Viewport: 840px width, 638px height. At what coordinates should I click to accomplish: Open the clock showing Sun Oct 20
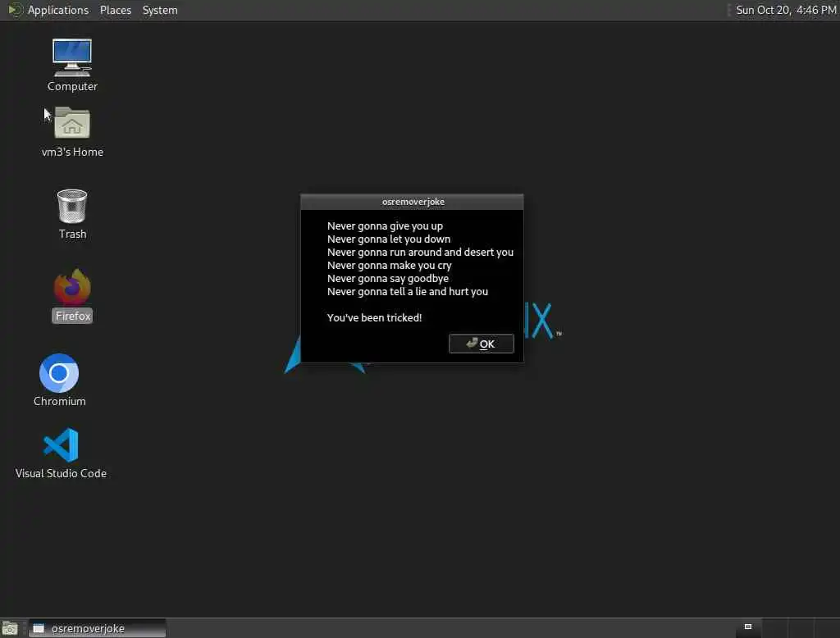pyautogui.click(x=785, y=10)
